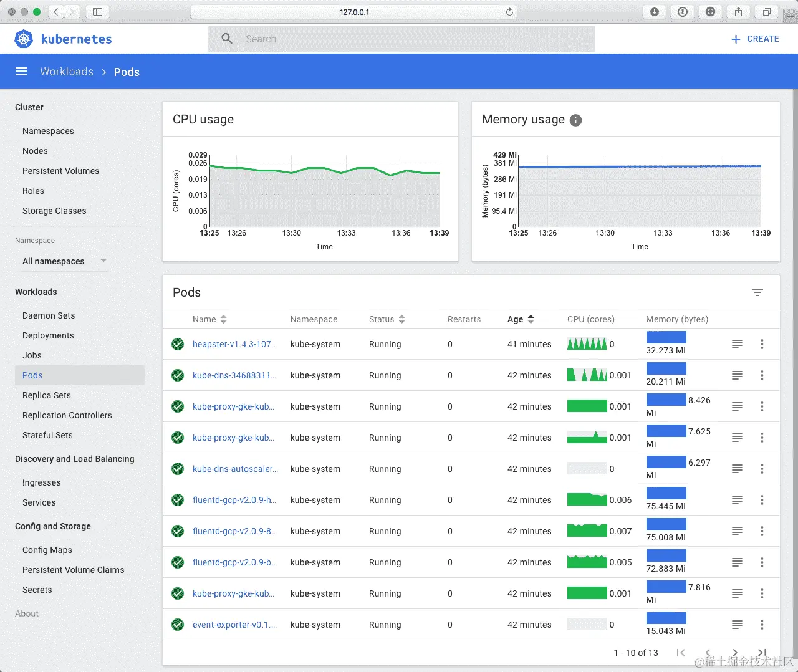
Task: Open Namespaces in Cluster section
Action: pyautogui.click(x=48, y=131)
